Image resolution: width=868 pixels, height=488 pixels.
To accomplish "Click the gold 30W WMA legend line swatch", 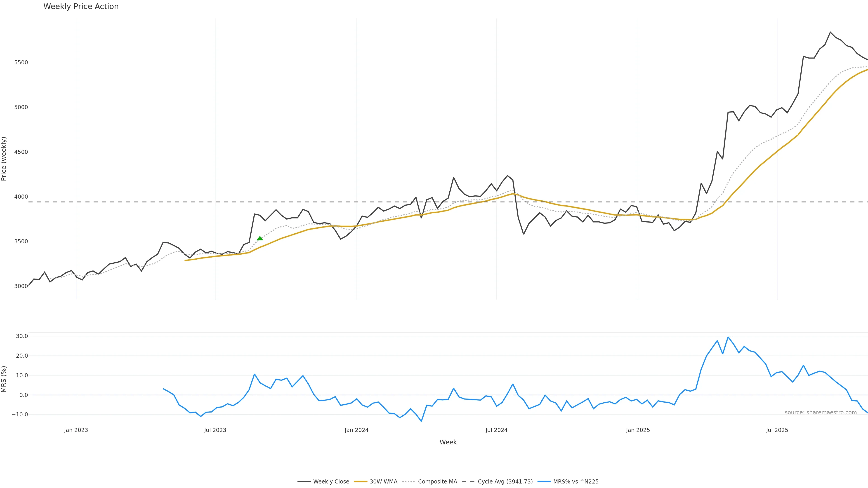I will point(361,482).
